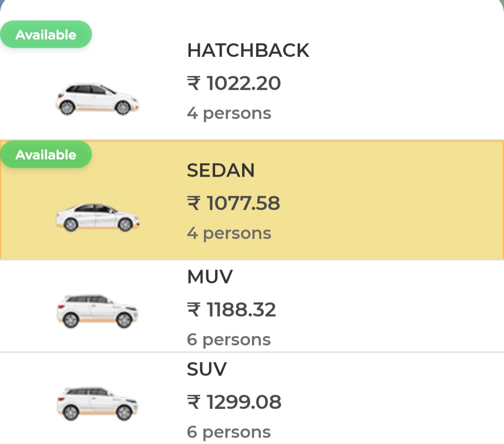Choose the HATCHBACK vehicle title
This screenshot has width=504, height=444.
pyautogui.click(x=248, y=50)
